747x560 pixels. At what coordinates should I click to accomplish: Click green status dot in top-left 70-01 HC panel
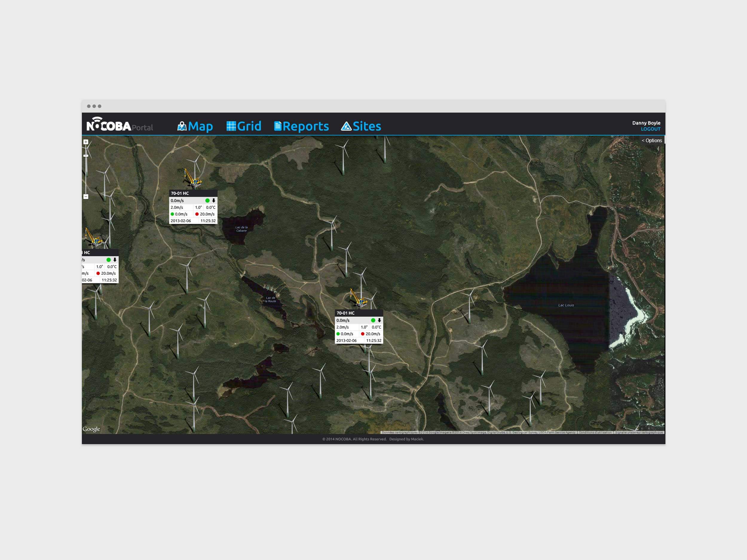[x=207, y=200]
